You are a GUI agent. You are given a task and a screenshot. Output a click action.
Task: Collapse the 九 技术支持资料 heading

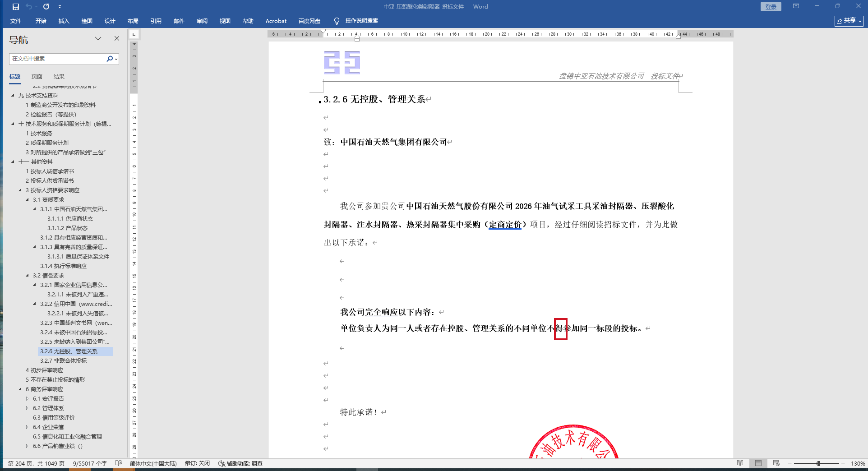(13, 96)
